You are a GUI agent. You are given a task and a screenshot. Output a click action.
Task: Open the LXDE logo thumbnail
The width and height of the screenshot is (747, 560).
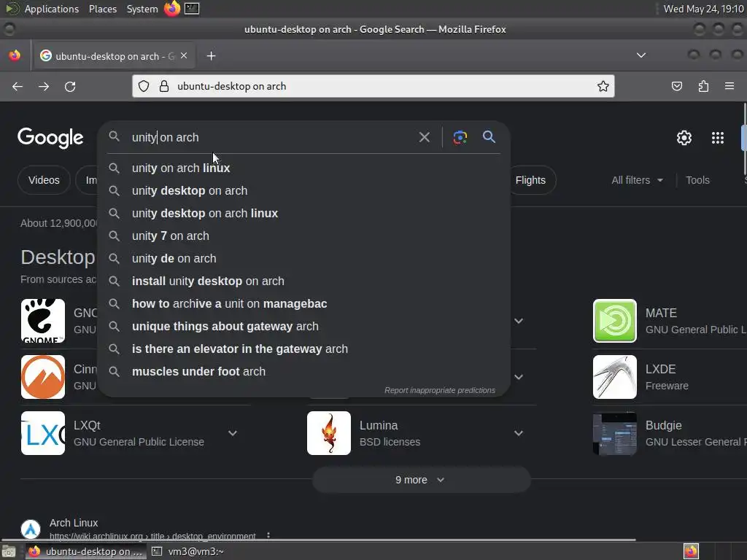coord(614,377)
